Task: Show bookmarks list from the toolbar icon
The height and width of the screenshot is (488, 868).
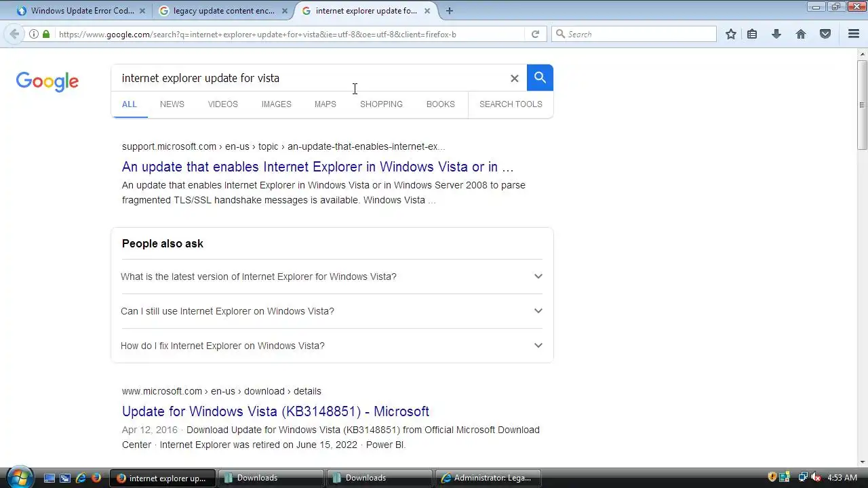Action: pyautogui.click(x=752, y=34)
